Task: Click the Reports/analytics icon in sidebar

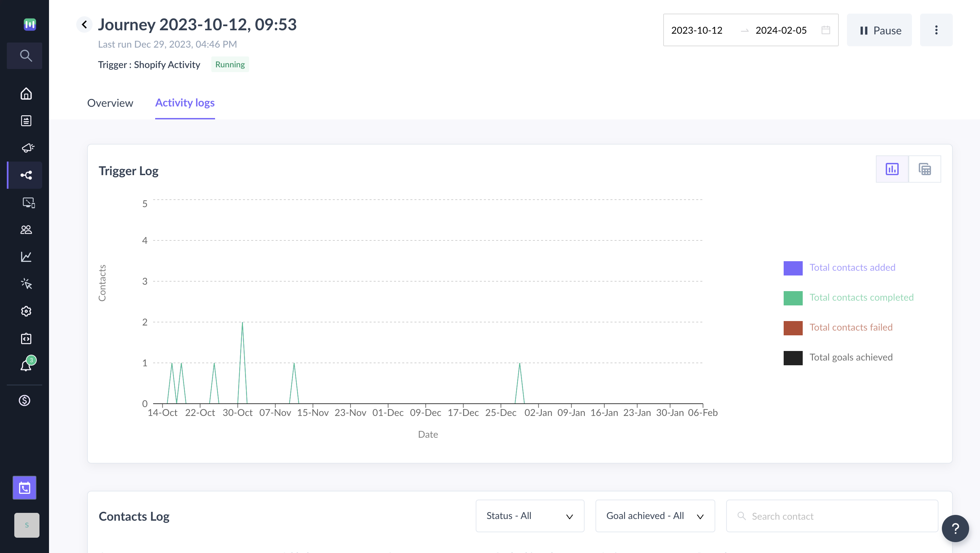Action: click(x=25, y=256)
